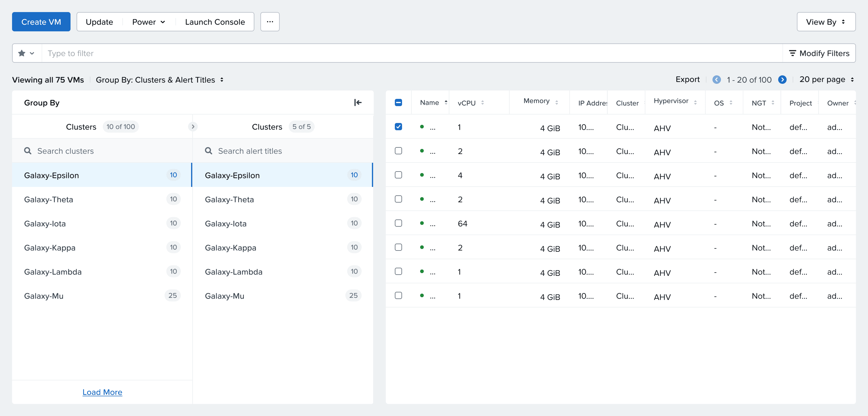Screen dimensions: 868x416
Task: Open the favorites star filter menu
Action: tap(27, 53)
